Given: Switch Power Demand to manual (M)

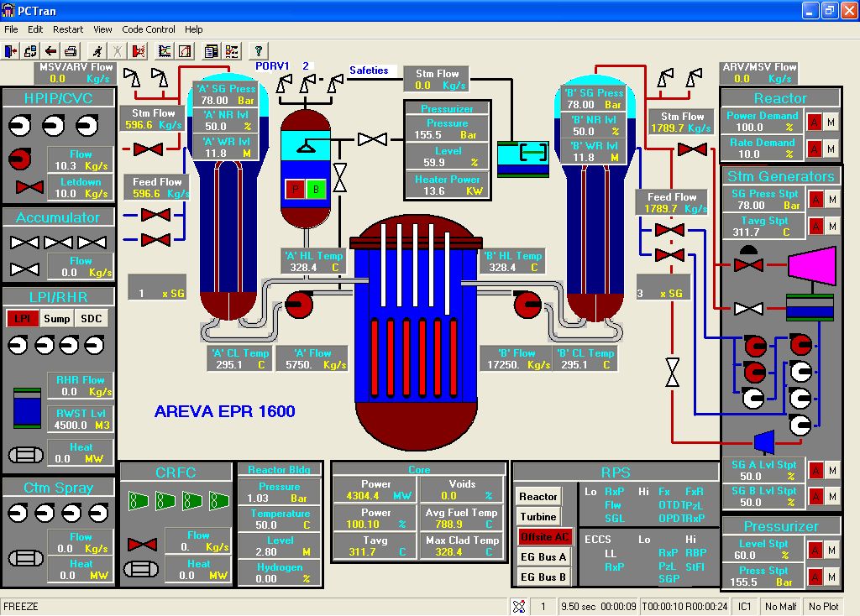Looking at the screenshot, I should 831,122.
